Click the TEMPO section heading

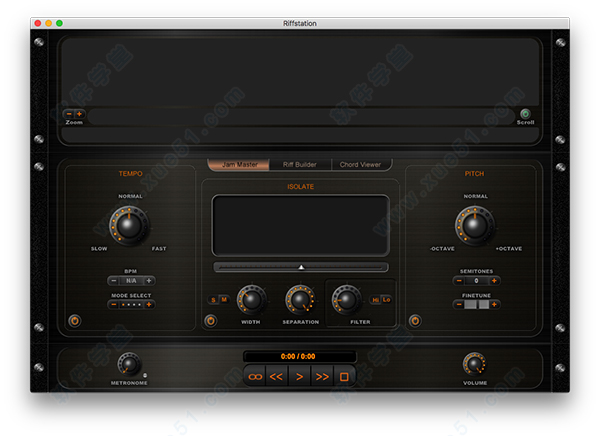[x=130, y=174]
